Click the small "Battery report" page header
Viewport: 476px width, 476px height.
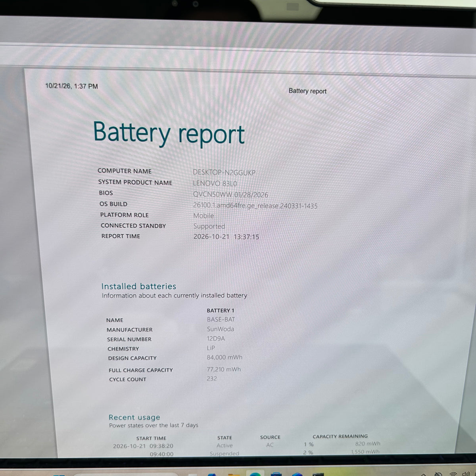(307, 91)
